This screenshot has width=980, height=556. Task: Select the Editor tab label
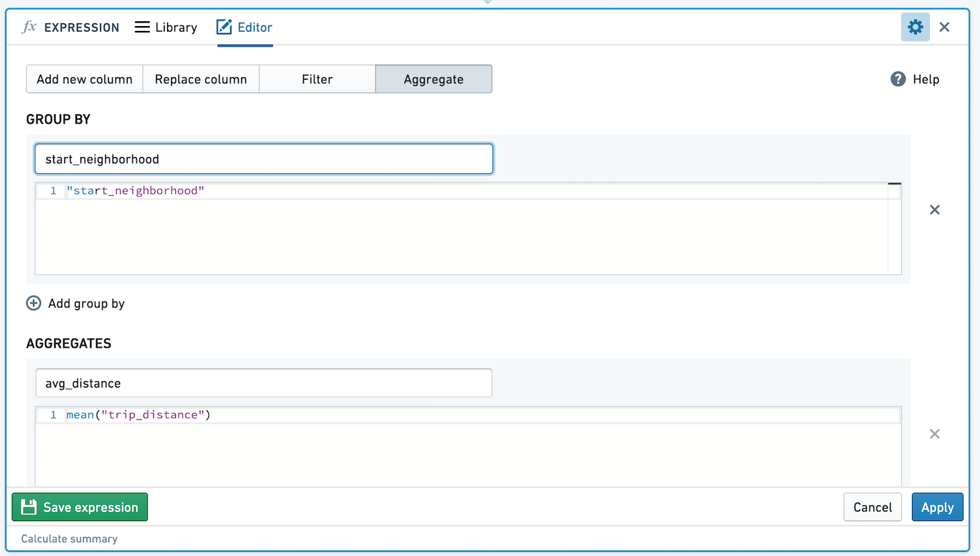click(x=255, y=27)
